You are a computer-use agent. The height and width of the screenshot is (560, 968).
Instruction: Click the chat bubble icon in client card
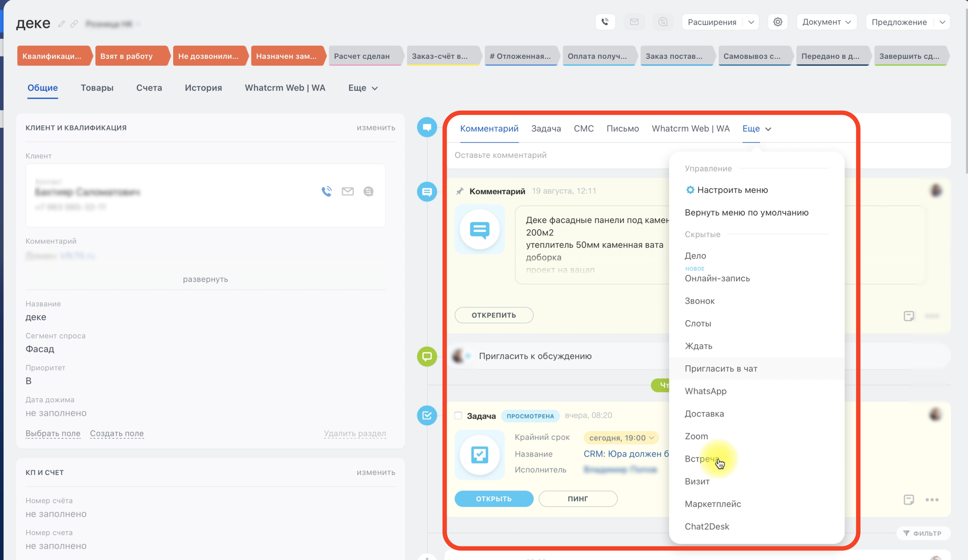point(368,191)
